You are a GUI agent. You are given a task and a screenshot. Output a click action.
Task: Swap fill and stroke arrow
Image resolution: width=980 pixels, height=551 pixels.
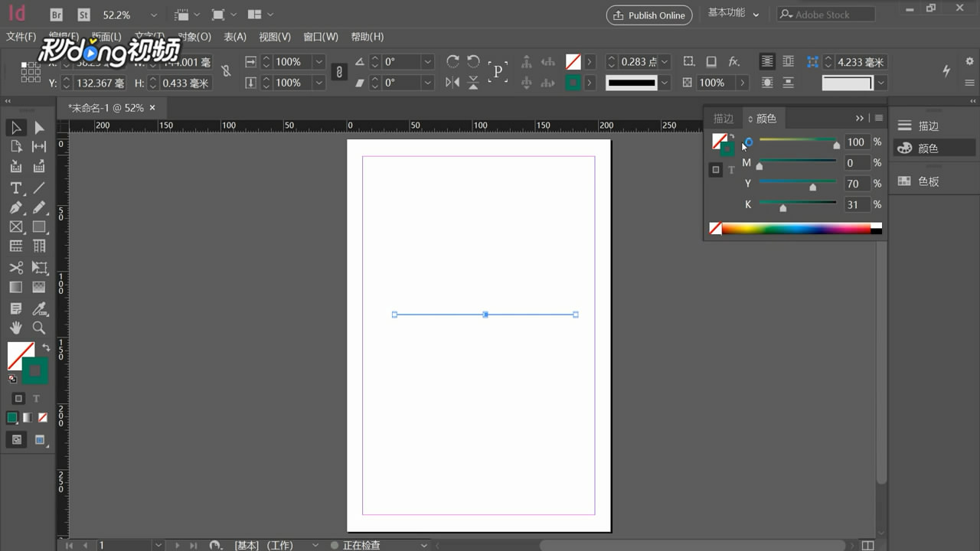coord(46,348)
